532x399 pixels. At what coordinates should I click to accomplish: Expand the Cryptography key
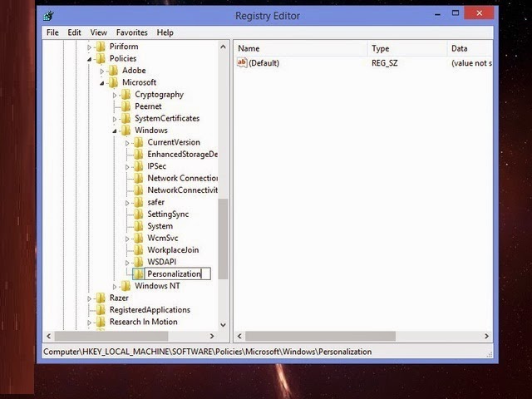[x=115, y=96]
